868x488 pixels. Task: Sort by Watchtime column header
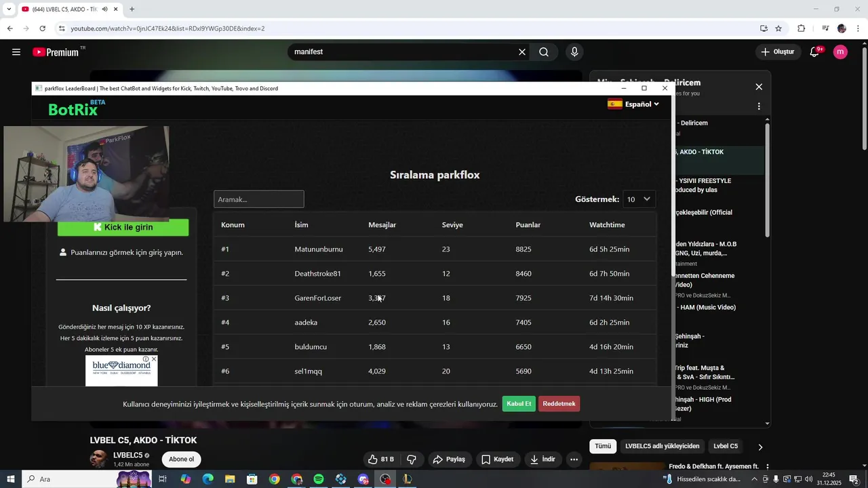(607, 225)
